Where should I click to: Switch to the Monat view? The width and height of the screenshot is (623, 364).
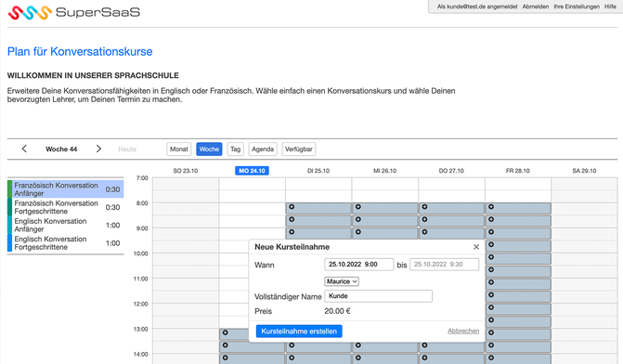click(179, 149)
